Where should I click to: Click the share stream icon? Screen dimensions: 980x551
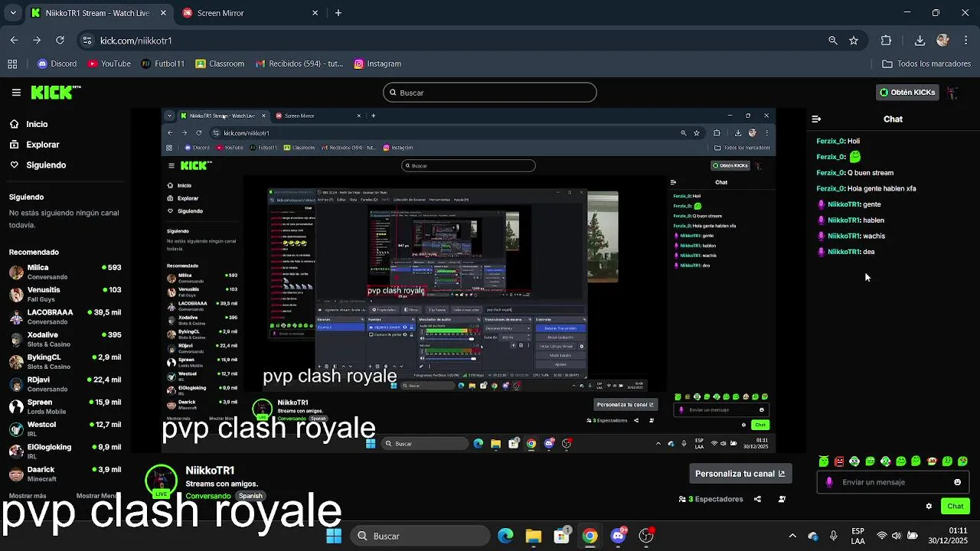point(757,499)
